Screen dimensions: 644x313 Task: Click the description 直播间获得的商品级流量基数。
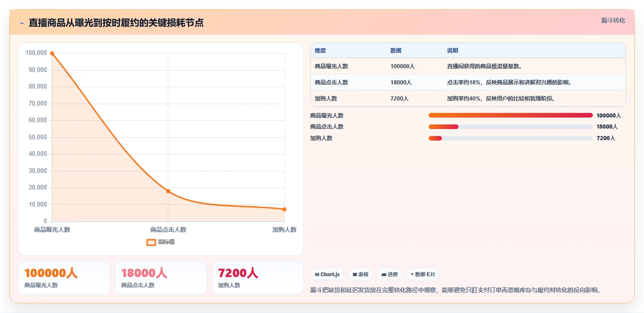click(x=484, y=66)
